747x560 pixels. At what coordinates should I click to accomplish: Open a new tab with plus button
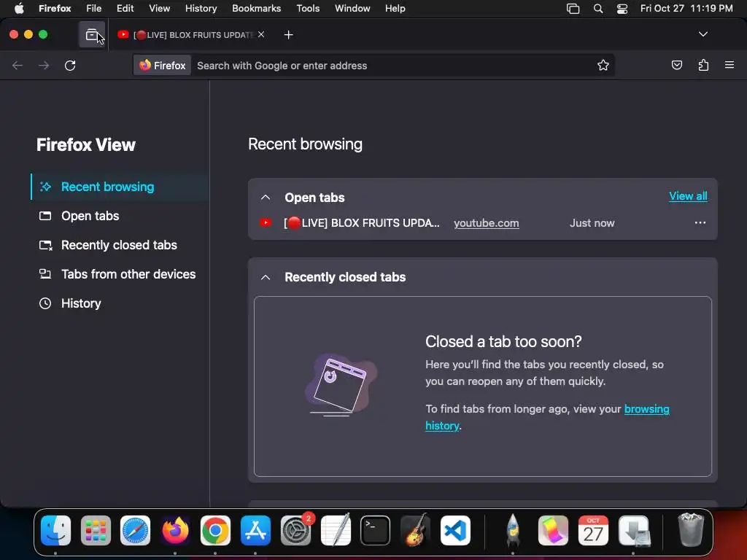[x=288, y=35]
